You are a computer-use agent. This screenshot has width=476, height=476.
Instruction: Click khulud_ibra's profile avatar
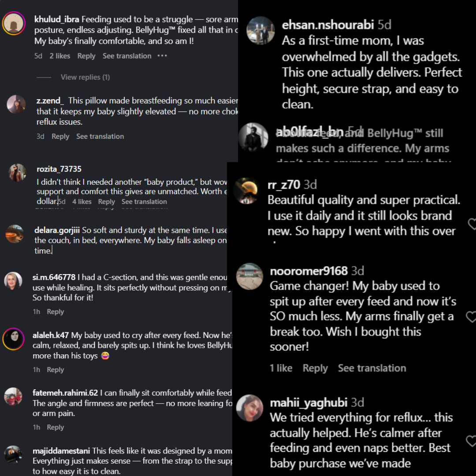14,23
